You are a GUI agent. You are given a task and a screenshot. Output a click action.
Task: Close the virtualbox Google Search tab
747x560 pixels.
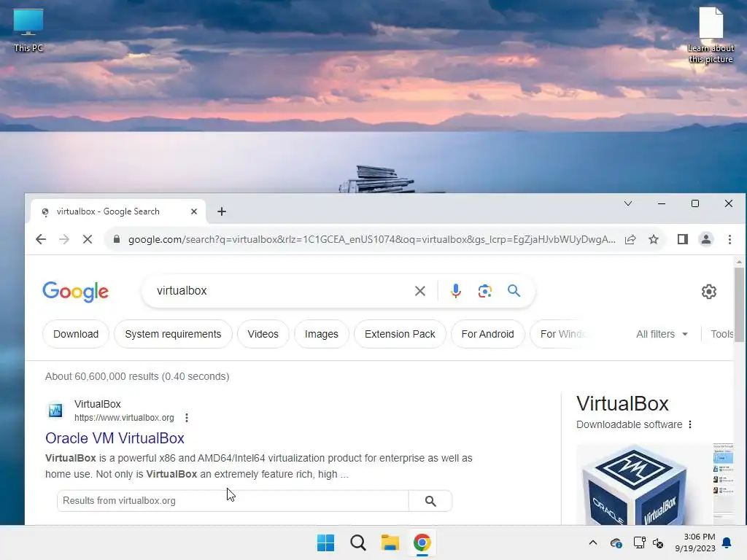pyautogui.click(x=194, y=211)
